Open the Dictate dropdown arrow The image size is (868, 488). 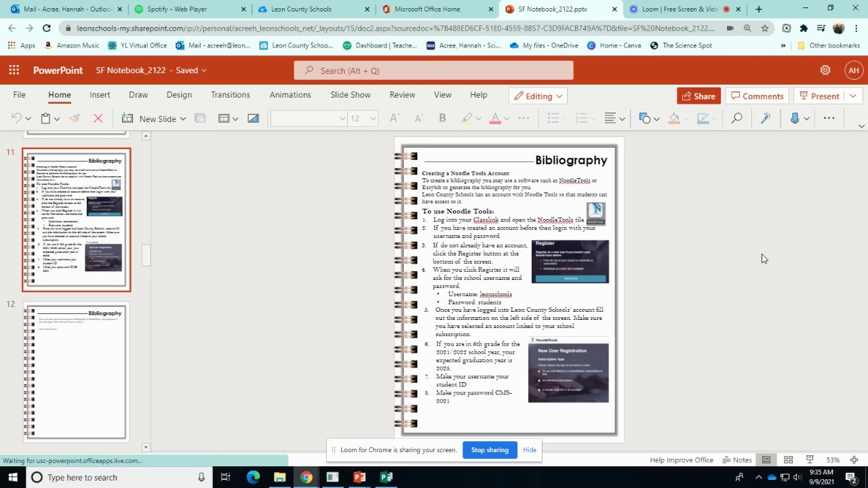(x=806, y=119)
